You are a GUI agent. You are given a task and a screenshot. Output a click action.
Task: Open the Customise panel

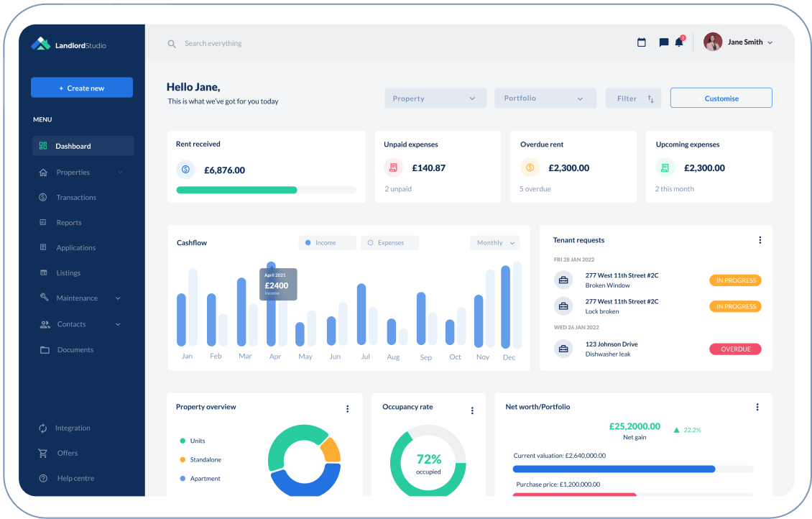(x=721, y=98)
